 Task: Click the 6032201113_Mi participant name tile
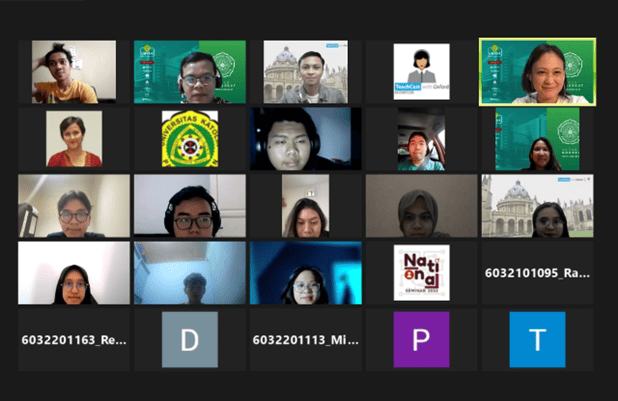[x=305, y=339]
